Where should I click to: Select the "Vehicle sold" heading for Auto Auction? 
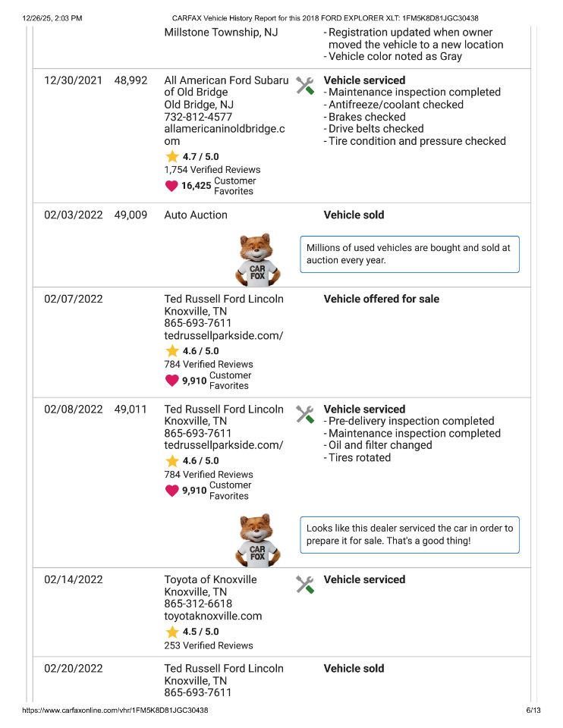[x=354, y=215]
